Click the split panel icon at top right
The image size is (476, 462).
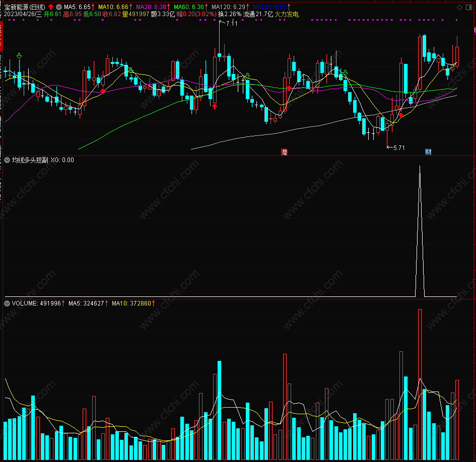pos(469,7)
